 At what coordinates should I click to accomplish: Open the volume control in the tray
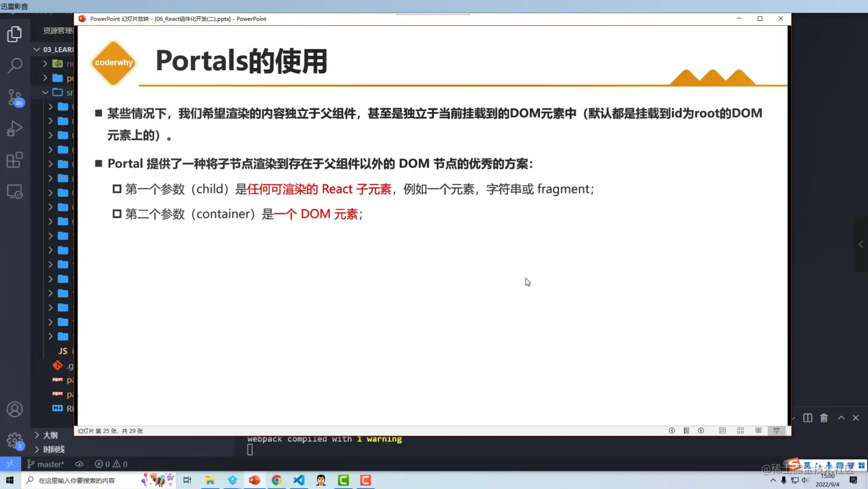coord(805,480)
